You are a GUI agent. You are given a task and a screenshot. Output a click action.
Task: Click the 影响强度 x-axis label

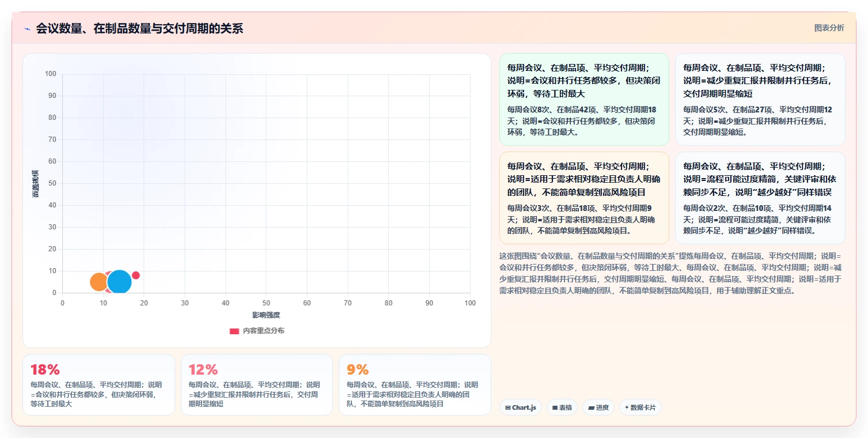tap(266, 315)
